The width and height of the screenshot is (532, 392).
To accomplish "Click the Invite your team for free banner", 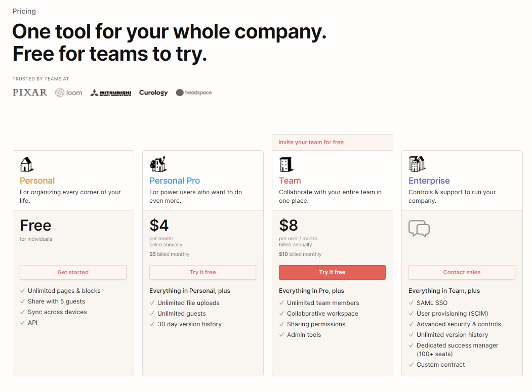I will tap(333, 143).
